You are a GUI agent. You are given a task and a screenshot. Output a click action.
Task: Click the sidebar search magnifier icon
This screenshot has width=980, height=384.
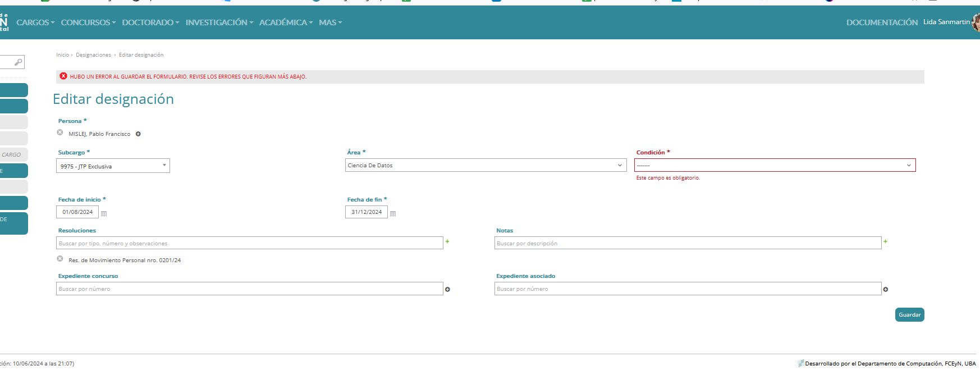click(x=19, y=62)
